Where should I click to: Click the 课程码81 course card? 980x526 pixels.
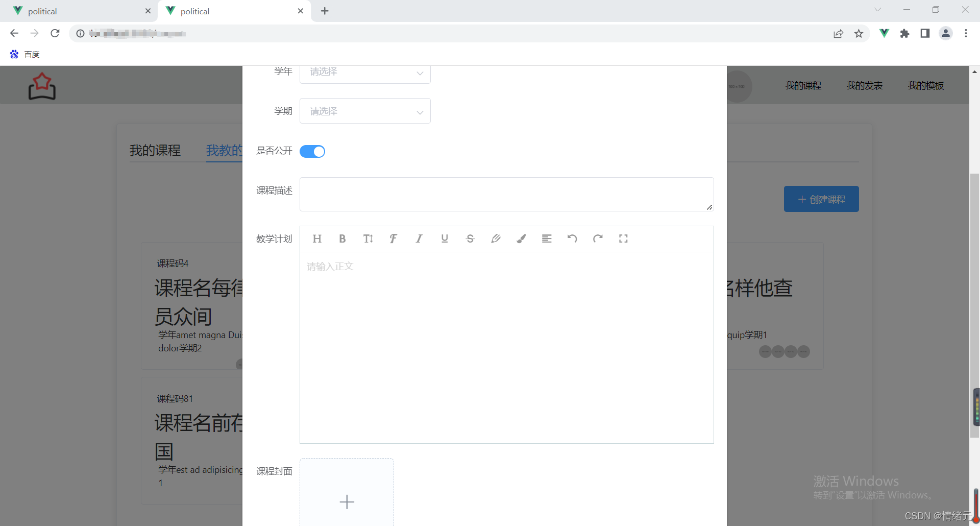pyautogui.click(x=192, y=440)
